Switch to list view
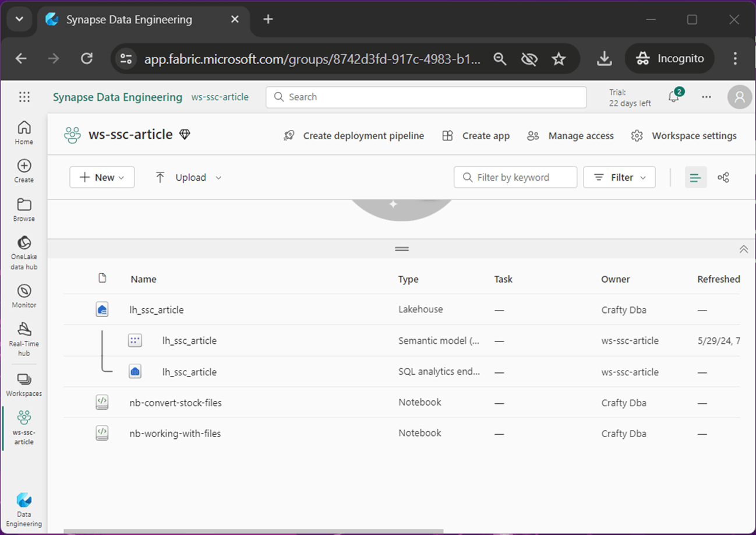Viewport: 756px width, 535px height. pos(695,177)
